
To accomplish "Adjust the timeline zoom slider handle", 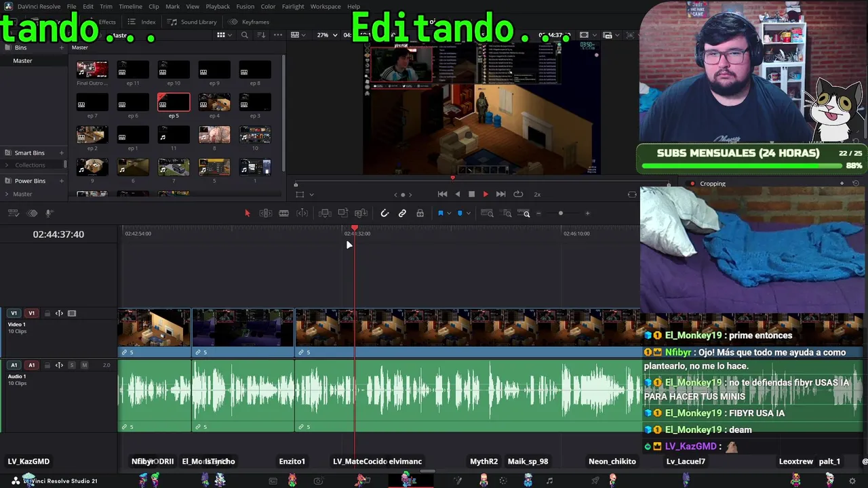I will click(x=560, y=213).
